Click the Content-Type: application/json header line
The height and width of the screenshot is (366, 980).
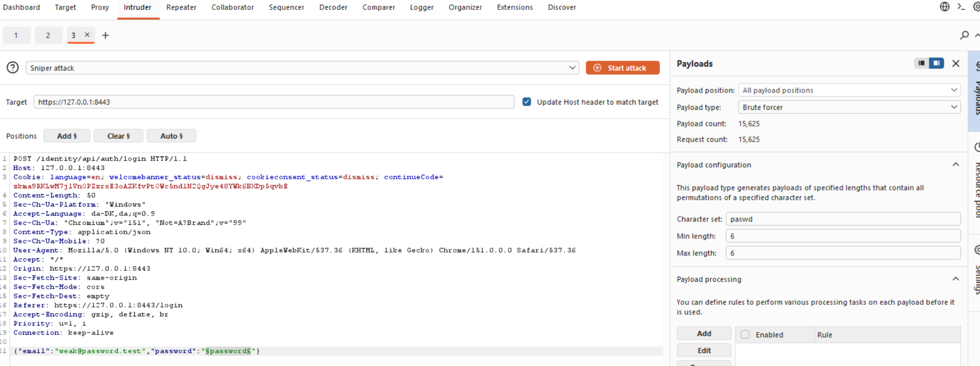tap(82, 232)
